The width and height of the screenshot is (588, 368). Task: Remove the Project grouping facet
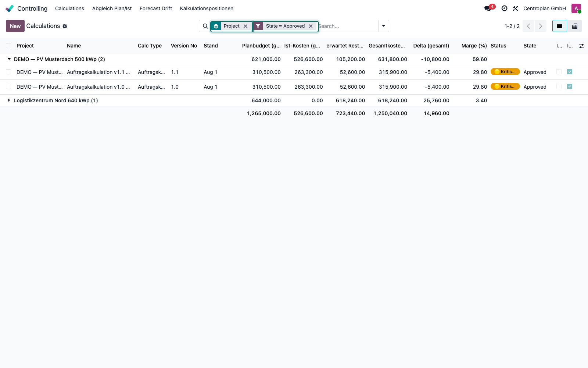click(245, 26)
